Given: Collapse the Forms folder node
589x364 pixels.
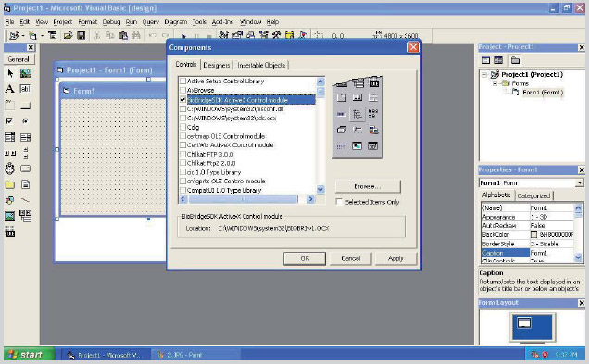Looking at the screenshot, I should [495, 83].
